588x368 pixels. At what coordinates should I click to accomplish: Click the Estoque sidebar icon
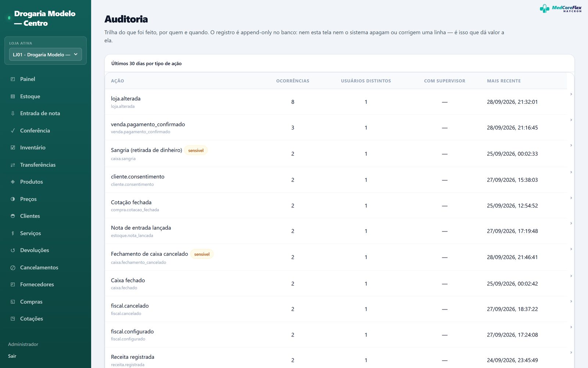(x=13, y=96)
